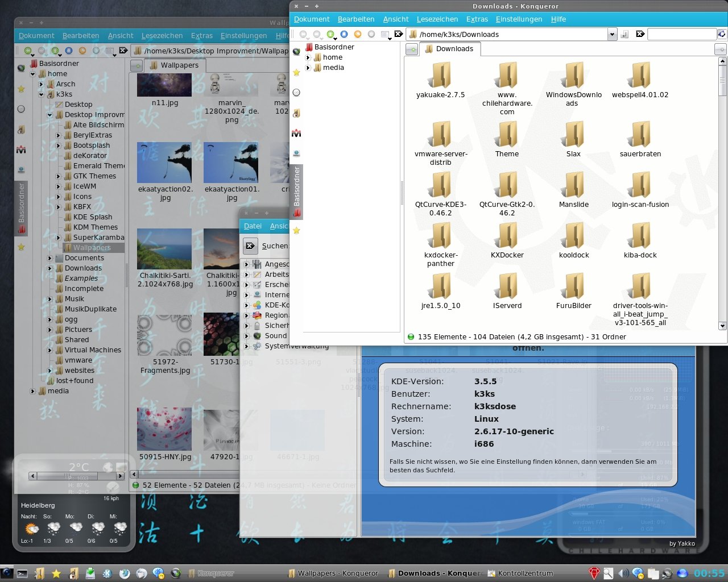Click the blue Home icon in Downloads toolbar
The height and width of the screenshot is (582, 728).
[344, 34]
